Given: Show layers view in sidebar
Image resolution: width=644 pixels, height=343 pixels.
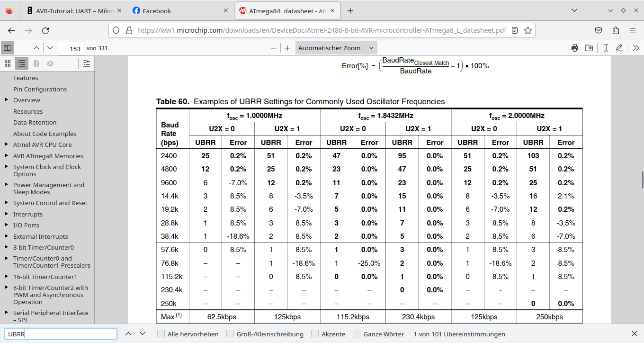Looking at the screenshot, I should [x=50, y=63].
